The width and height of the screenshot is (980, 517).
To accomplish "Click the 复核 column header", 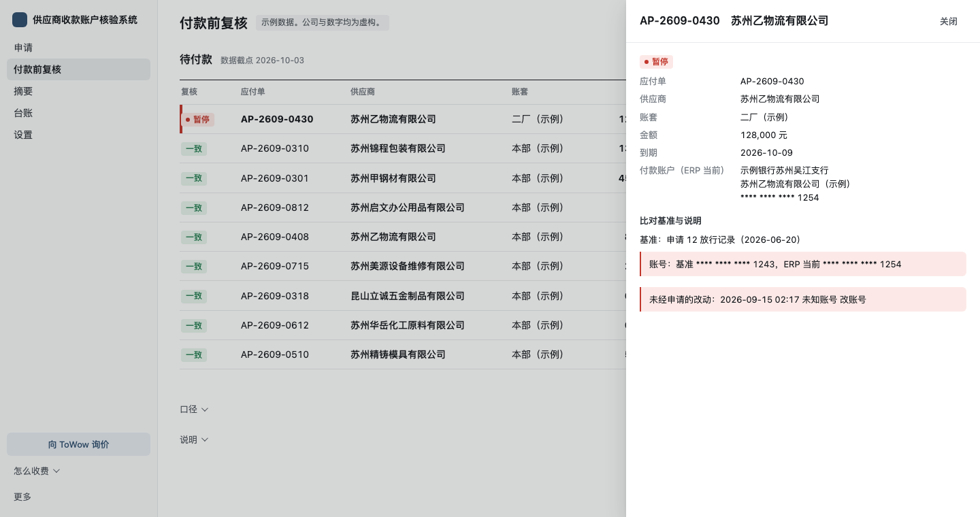I will point(189,92).
